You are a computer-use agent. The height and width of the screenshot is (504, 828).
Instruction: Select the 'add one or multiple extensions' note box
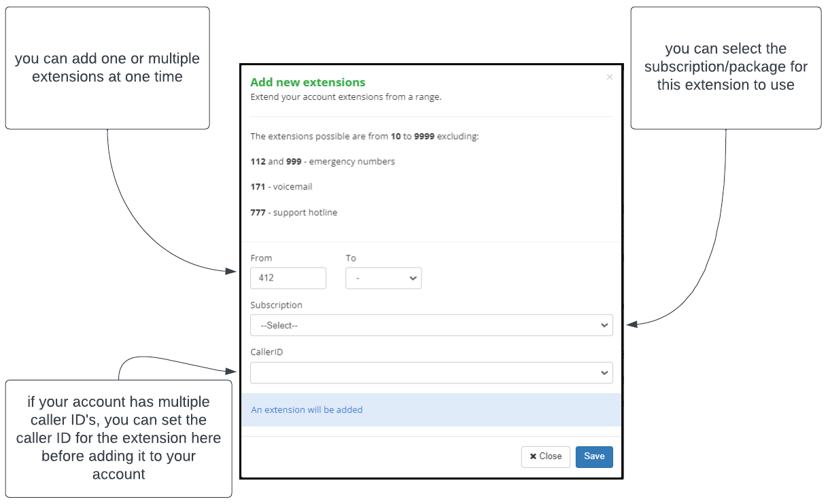pos(107,68)
